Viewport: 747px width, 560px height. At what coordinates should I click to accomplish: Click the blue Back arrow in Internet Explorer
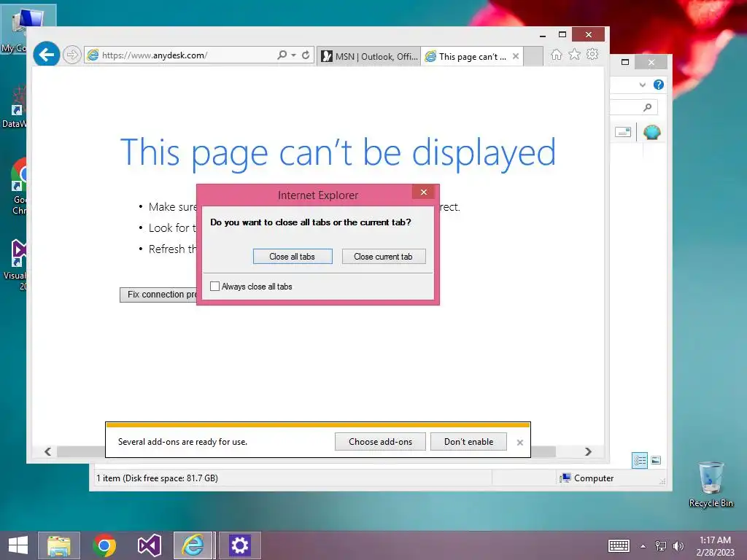(46, 55)
